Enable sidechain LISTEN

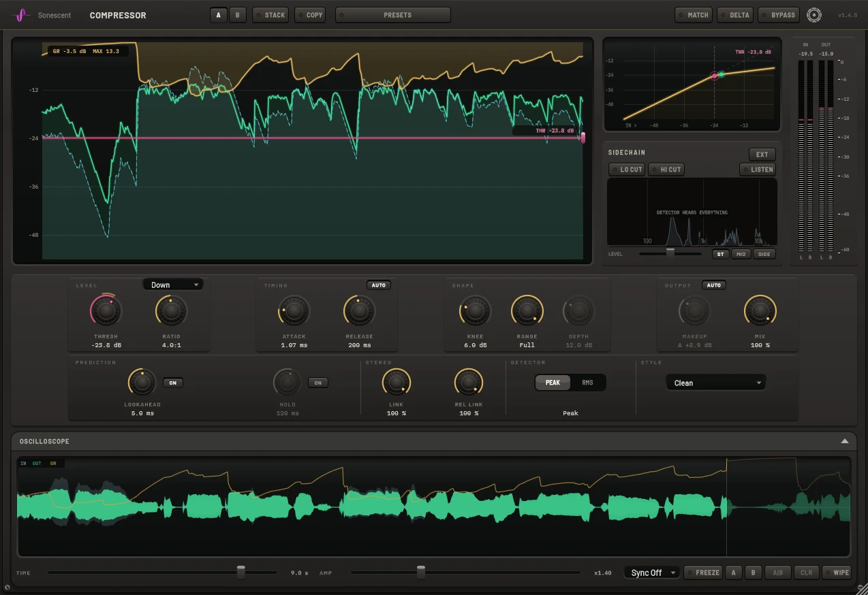(x=758, y=170)
